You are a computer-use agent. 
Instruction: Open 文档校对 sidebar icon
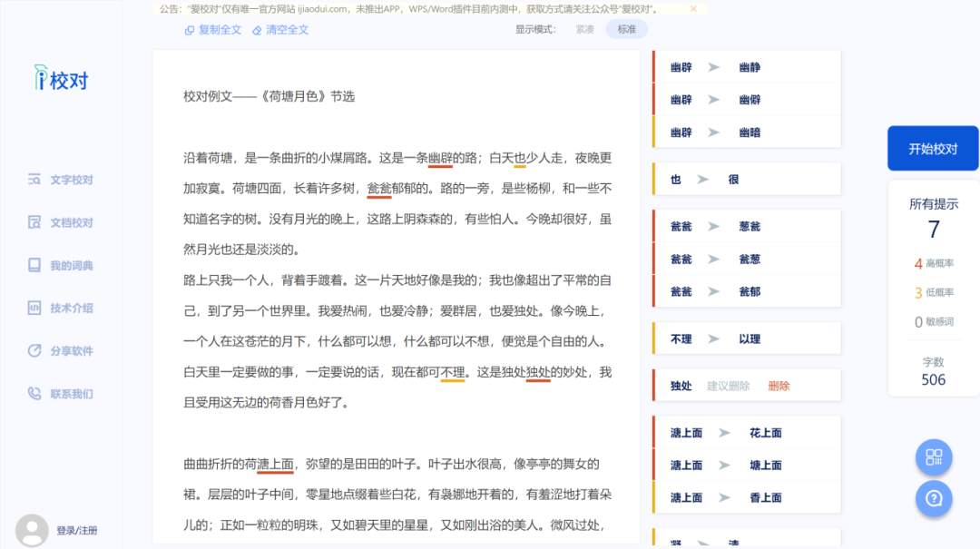tap(34, 222)
